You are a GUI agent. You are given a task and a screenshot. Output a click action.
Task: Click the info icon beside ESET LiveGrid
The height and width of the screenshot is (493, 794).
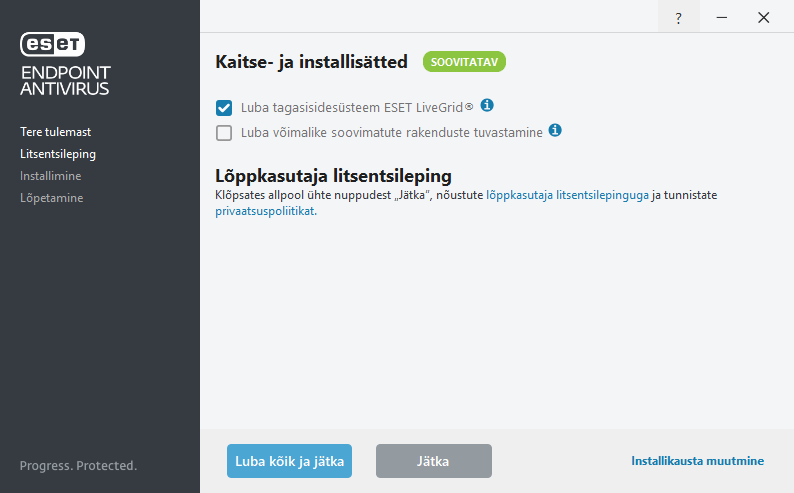coord(488,106)
